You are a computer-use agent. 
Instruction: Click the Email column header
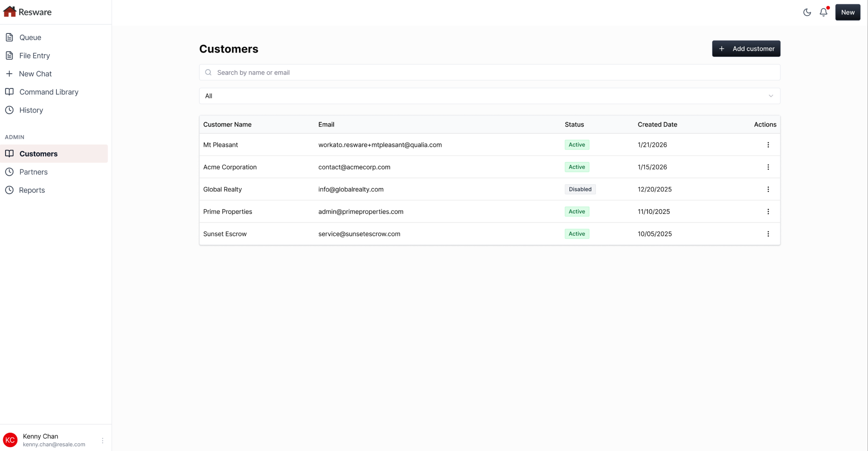tap(326, 125)
